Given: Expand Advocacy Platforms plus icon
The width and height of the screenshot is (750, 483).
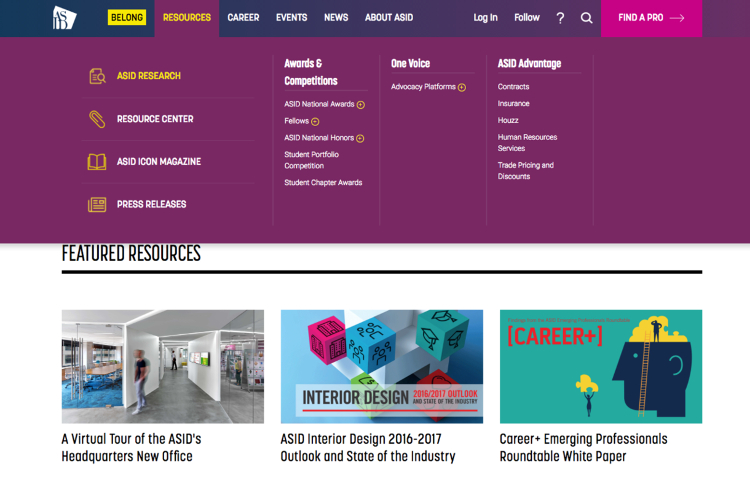Looking at the screenshot, I should (x=462, y=88).
